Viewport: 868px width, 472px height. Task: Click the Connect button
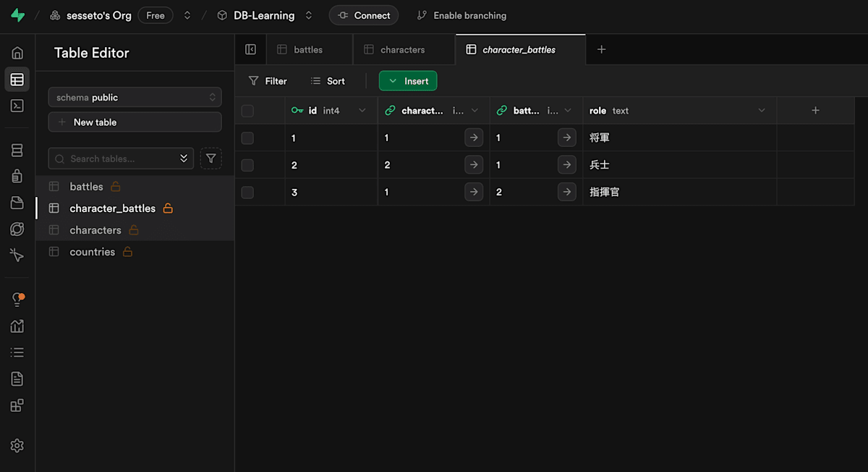[364, 15]
